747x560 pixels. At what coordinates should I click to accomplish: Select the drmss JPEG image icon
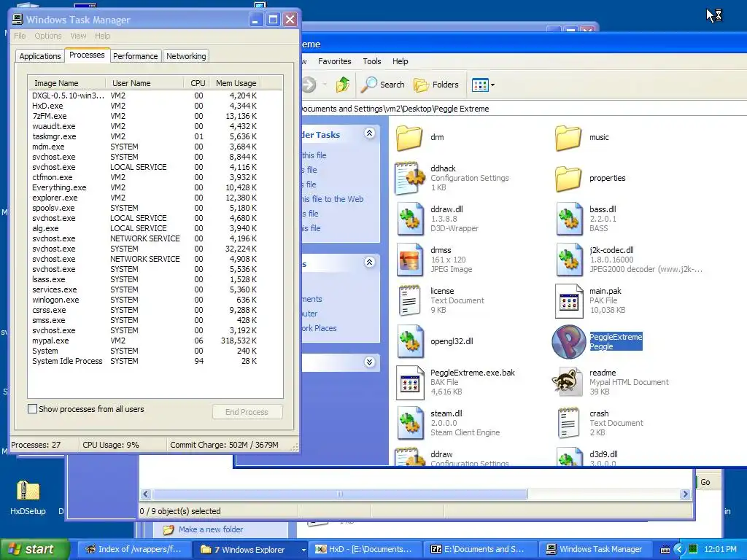tap(410, 260)
